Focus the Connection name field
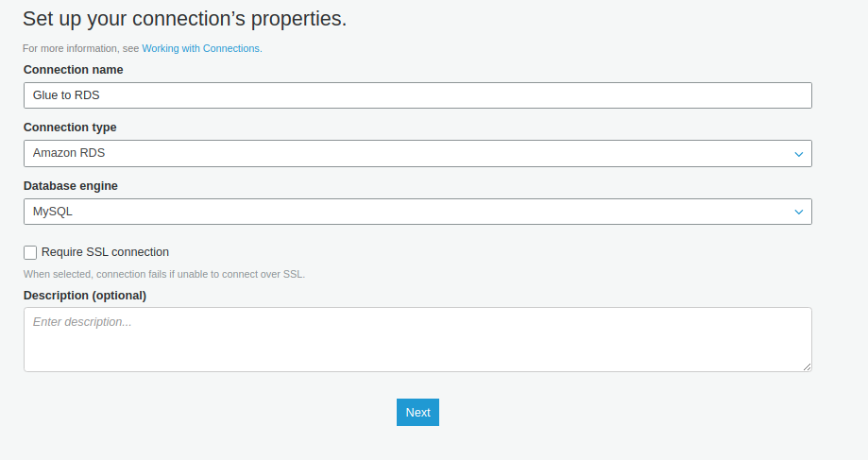868x460 pixels. pyautogui.click(x=417, y=95)
